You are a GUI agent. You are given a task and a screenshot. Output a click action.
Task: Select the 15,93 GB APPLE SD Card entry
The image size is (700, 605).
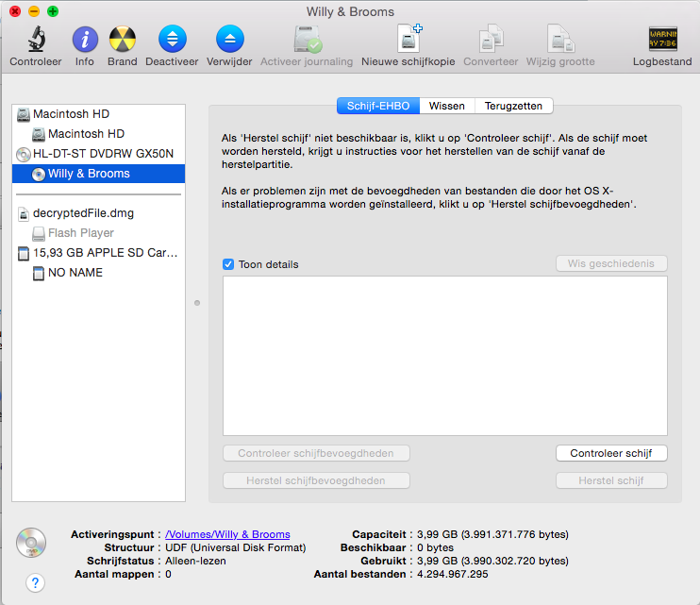(x=106, y=253)
